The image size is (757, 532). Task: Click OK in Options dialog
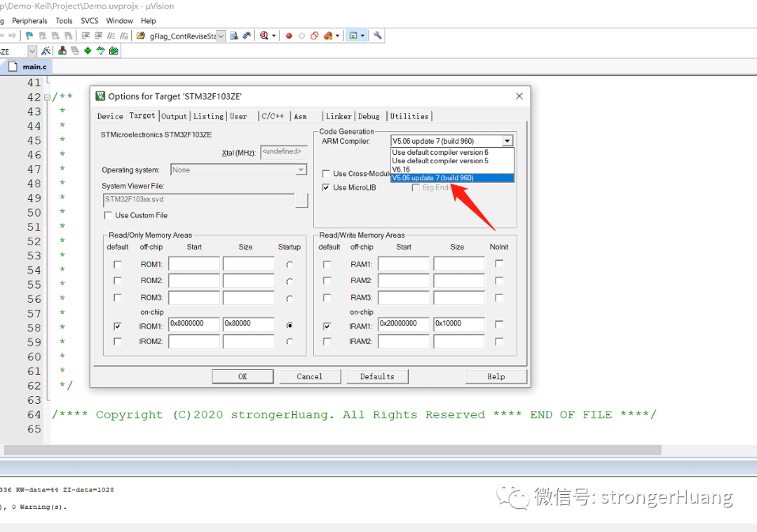pyautogui.click(x=243, y=376)
